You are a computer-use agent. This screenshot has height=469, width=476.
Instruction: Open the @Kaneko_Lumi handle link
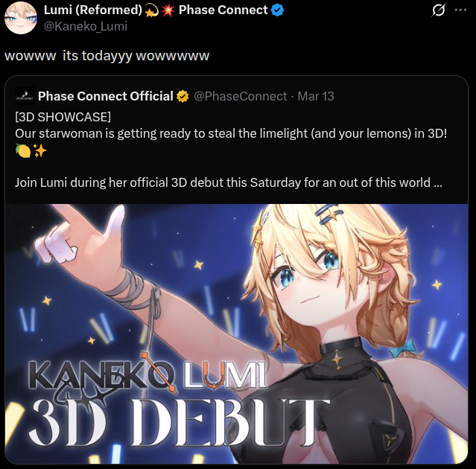pyautogui.click(x=86, y=26)
